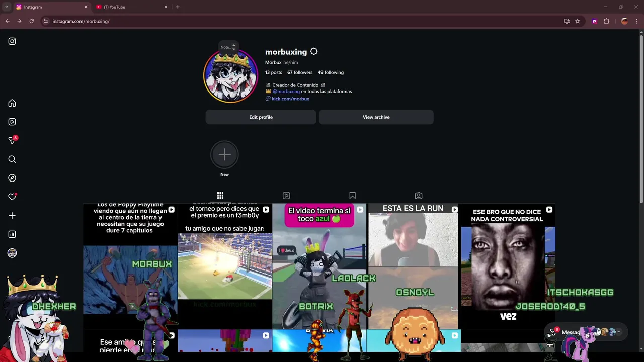Screen dimensions: 644x362
Task: Open the Poppy Playtime reel thumbnail
Action: tap(130, 266)
